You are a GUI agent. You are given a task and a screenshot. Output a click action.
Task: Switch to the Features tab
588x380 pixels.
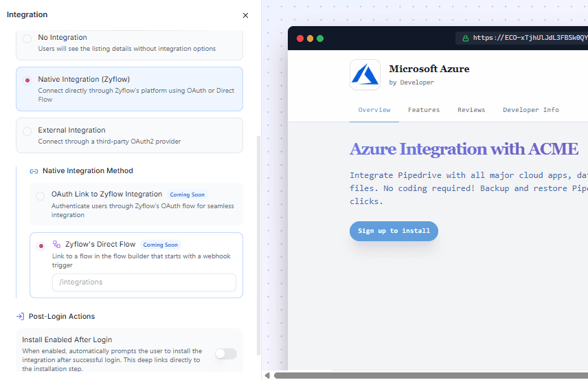tap(424, 110)
